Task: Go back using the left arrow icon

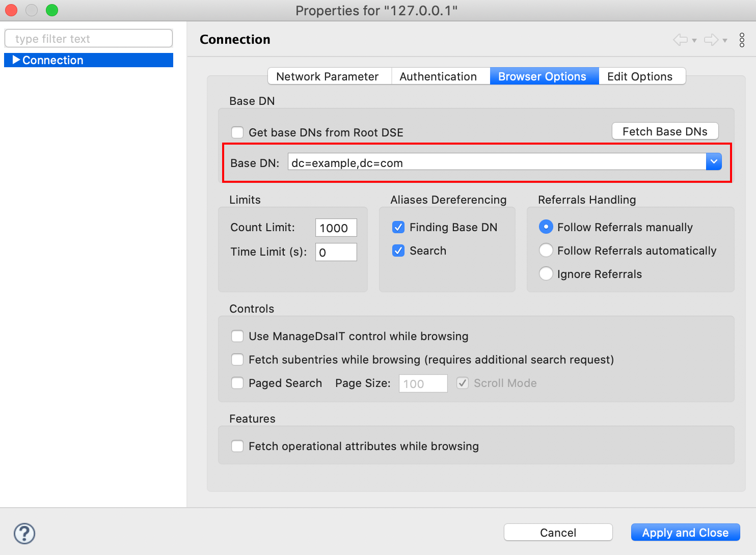Action: [680, 40]
